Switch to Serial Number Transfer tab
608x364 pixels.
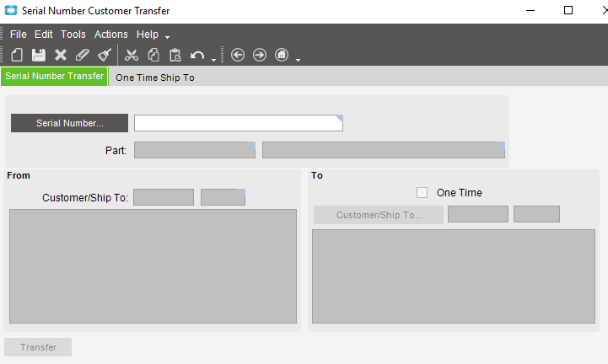(54, 76)
